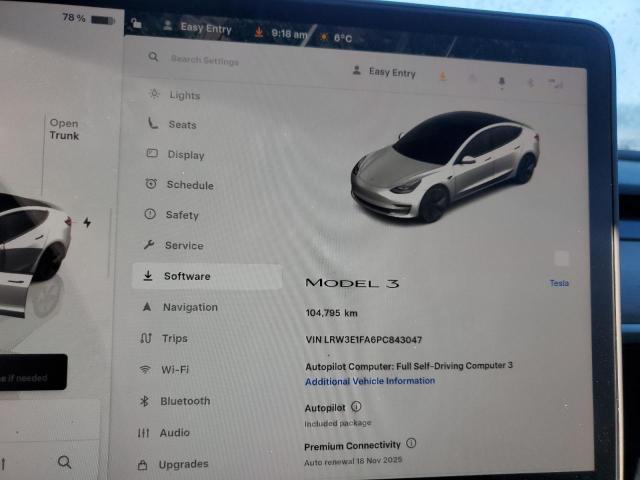
Task: Tap the 78 % battery indicator
Action: pos(88,18)
